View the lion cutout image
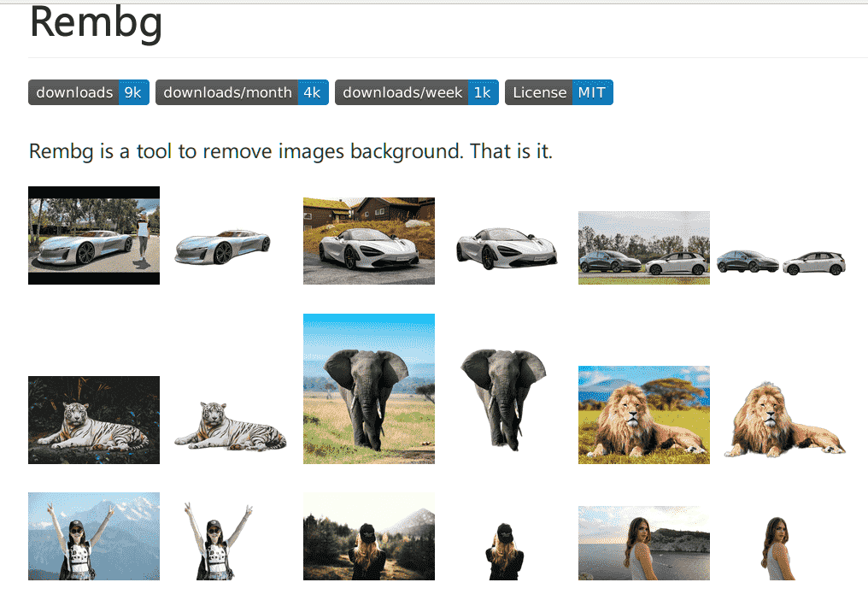868x600 pixels. pos(784,420)
